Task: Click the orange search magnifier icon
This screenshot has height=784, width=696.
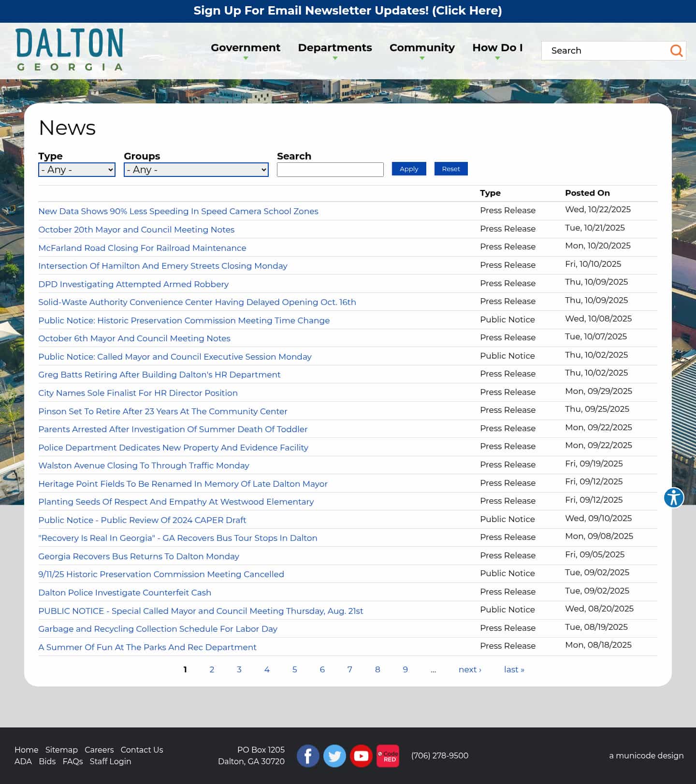Action: point(676,51)
